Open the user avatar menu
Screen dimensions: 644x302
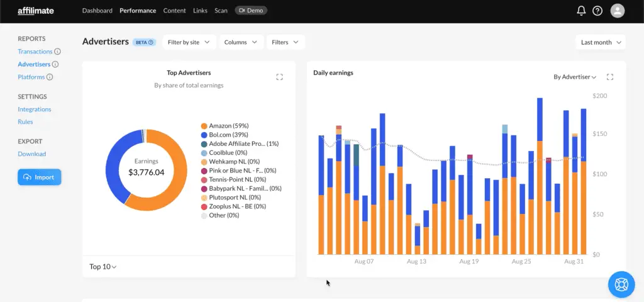[x=618, y=11]
